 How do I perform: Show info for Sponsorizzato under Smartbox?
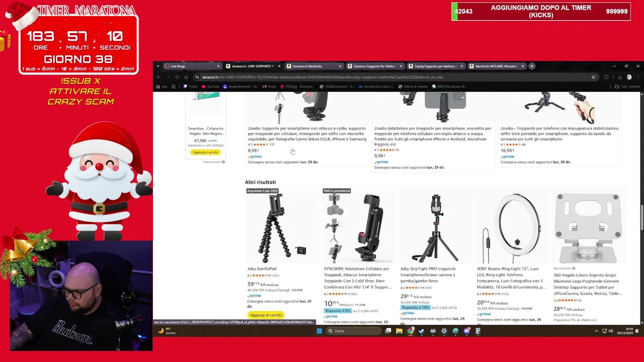(x=223, y=162)
